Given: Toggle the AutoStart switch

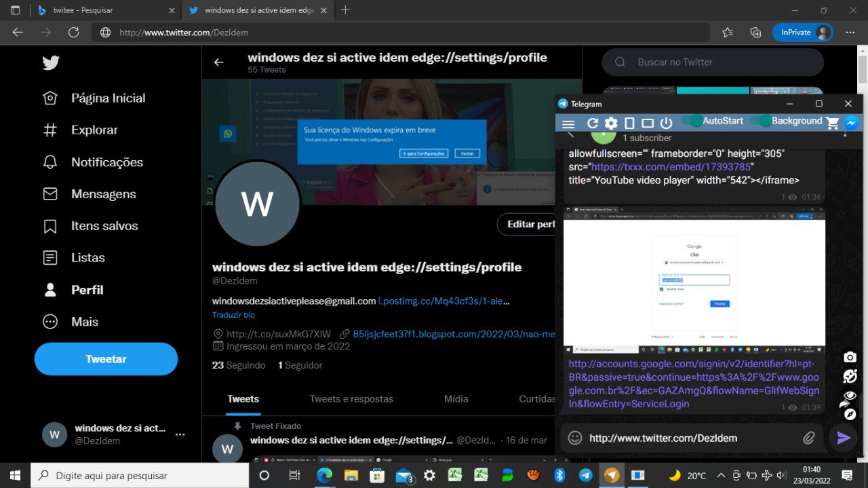Looking at the screenshot, I should pyautogui.click(x=692, y=121).
